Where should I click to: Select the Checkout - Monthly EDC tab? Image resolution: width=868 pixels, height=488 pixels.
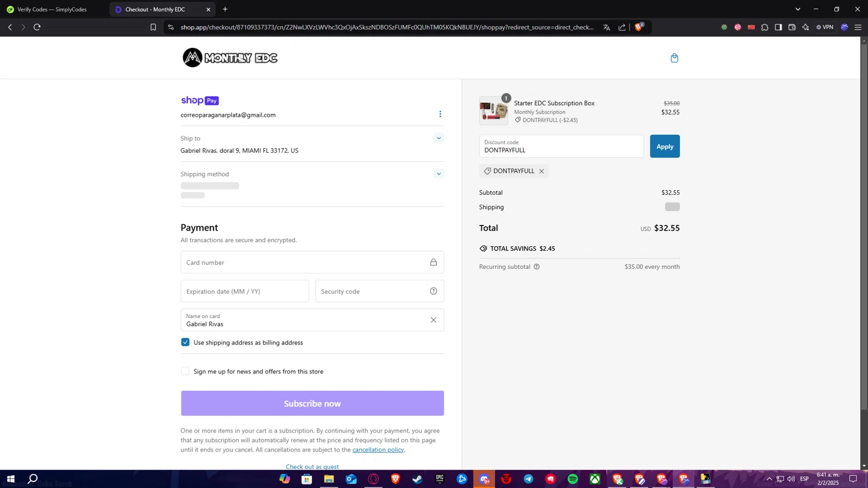(x=162, y=9)
